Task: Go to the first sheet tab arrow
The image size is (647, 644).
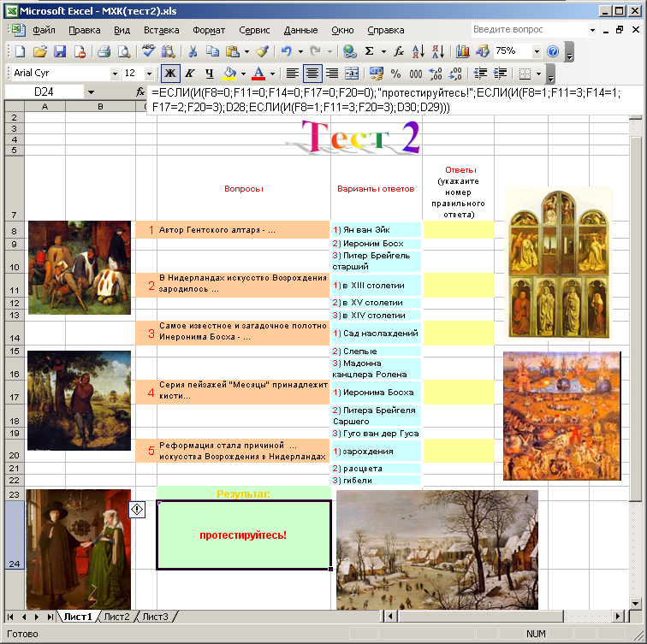Action: (10, 617)
